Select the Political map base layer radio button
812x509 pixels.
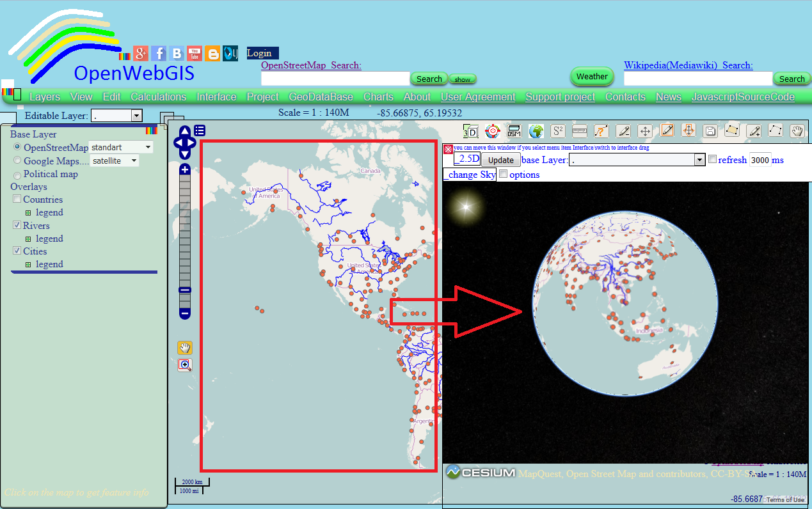pos(17,174)
